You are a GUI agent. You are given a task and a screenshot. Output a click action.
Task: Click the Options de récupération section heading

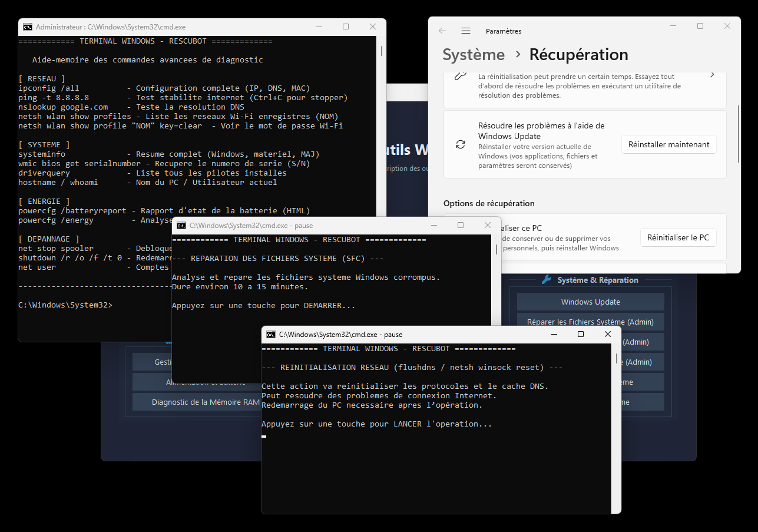489,203
